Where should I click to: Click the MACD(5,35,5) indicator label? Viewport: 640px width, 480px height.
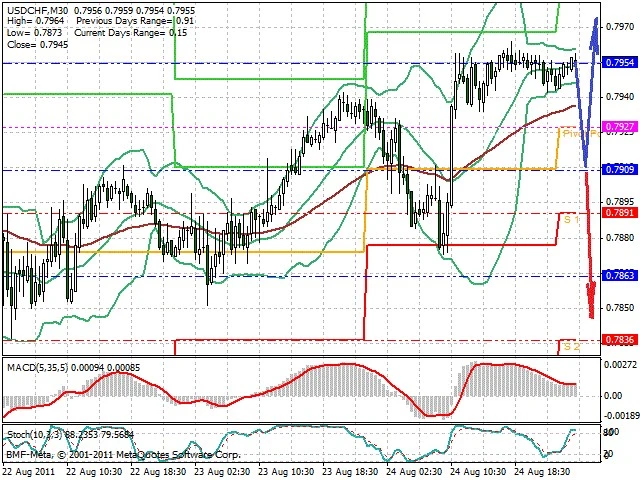(73, 368)
